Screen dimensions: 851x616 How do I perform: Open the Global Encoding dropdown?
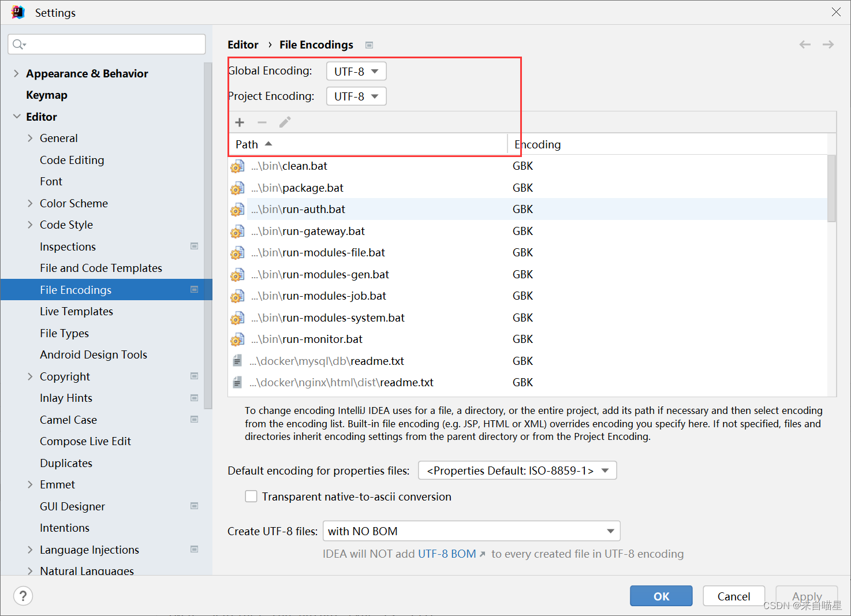[356, 70]
